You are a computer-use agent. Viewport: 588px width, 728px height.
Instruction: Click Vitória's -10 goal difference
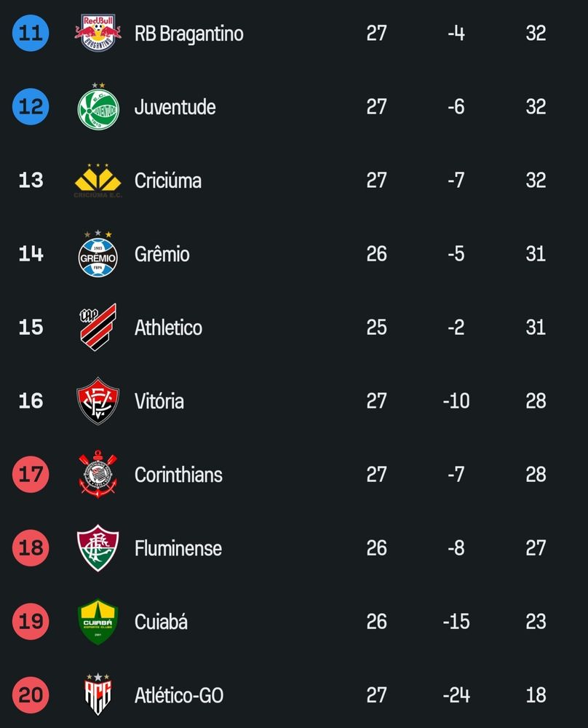456,401
